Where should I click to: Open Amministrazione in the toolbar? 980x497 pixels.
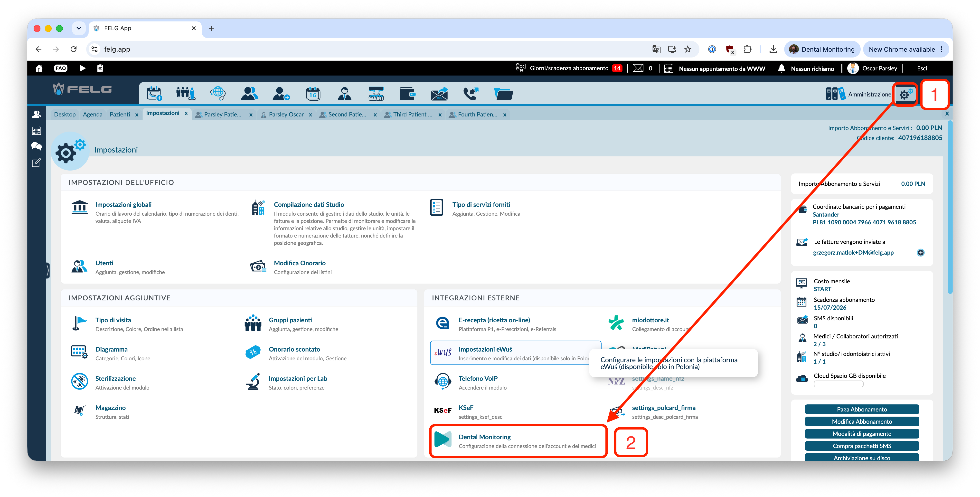858,94
